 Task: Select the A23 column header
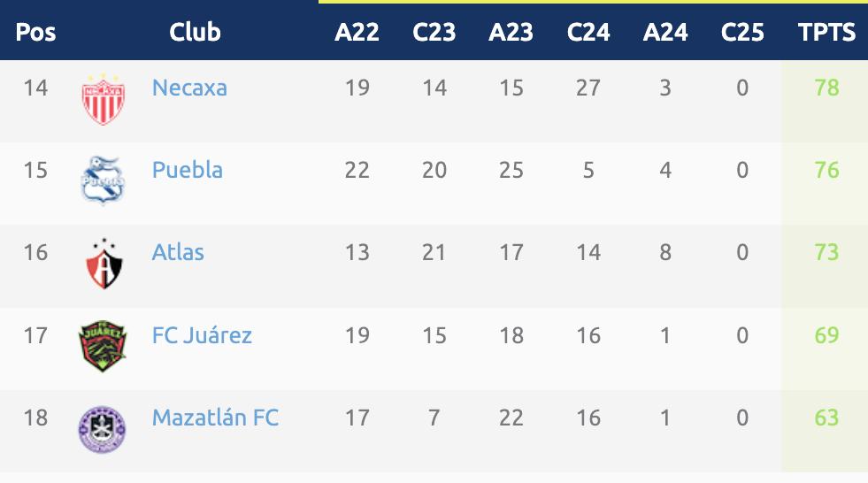(x=511, y=33)
